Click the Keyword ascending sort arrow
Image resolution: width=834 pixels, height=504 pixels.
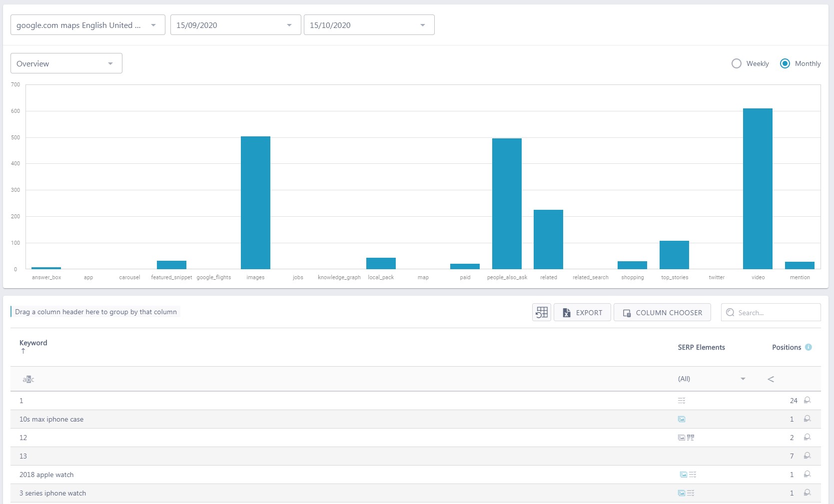pos(23,351)
